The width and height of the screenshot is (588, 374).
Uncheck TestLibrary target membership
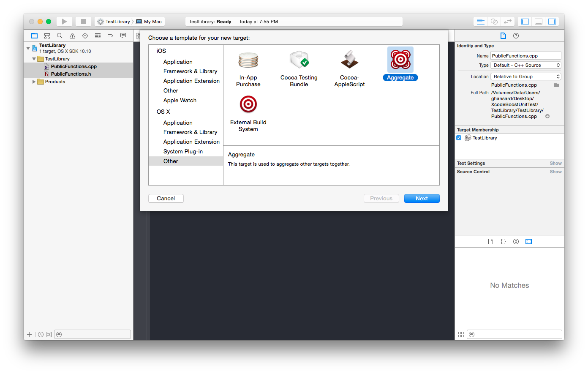[x=459, y=138]
